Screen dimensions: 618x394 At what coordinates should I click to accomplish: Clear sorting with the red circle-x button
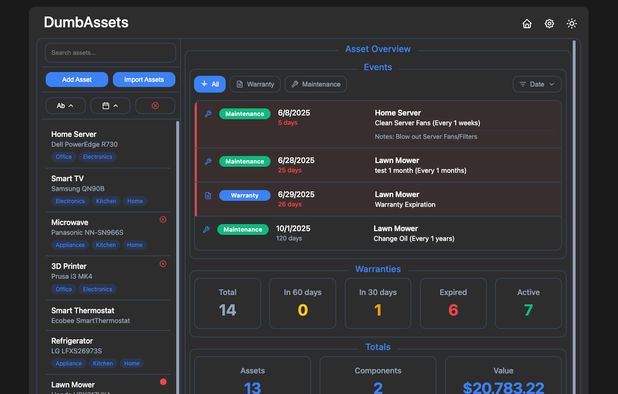pos(155,106)
